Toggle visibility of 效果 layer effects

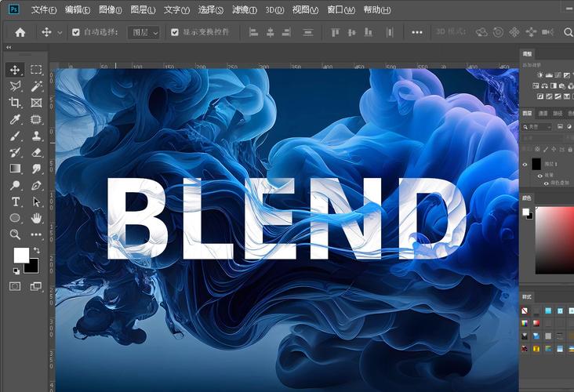(x=540, y=176)
